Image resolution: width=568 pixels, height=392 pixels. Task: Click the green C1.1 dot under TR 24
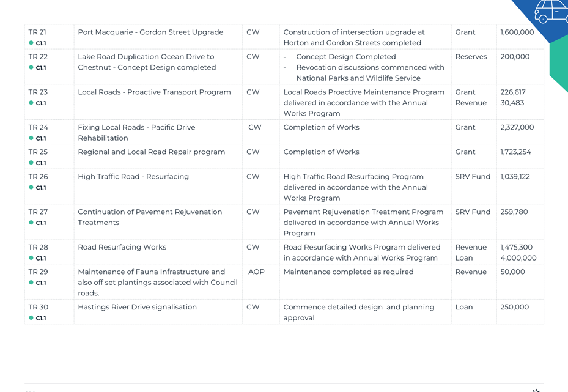[x=31, y=138]
